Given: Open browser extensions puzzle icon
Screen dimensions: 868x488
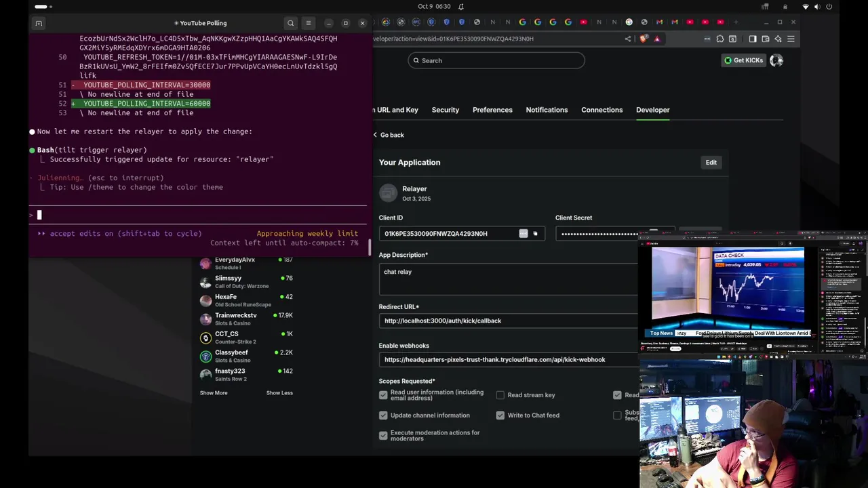Looking at the screenshot, I should pos(720,39).
